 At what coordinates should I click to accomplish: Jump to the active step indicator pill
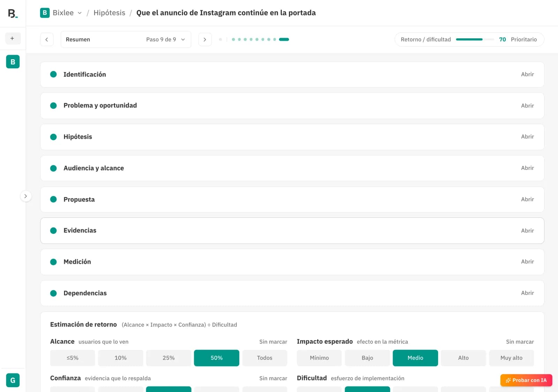[x=284, y=39]
